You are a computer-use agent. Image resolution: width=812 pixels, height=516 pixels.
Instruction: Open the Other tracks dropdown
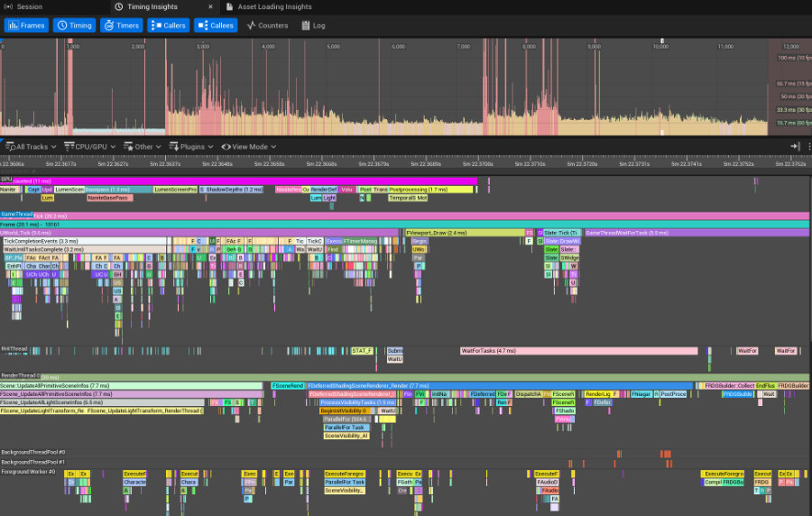tap(143, 147)
